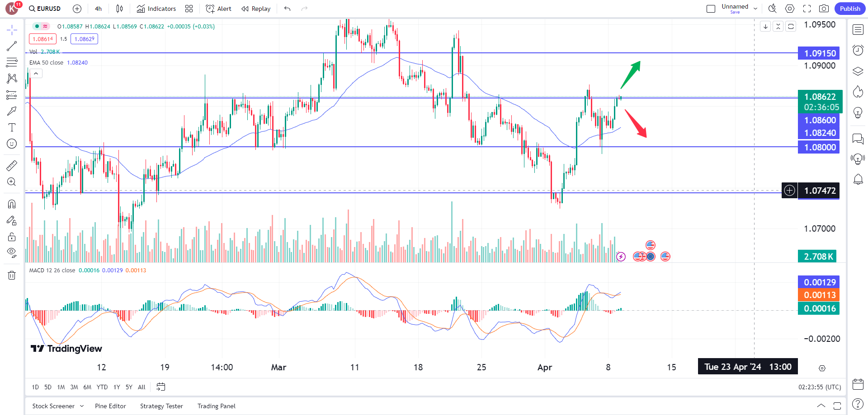Select the Trend Line drawing tool
This screenshot has height=415, width=868.
12,45
